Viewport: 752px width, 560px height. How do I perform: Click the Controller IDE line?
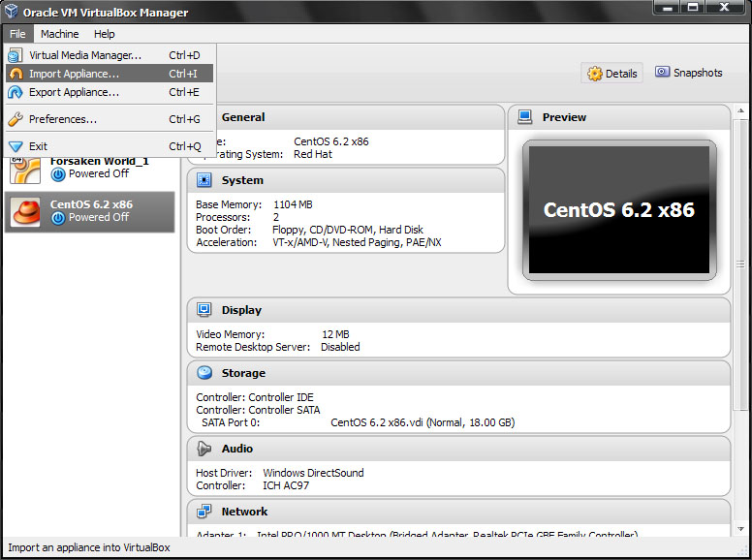255,397
